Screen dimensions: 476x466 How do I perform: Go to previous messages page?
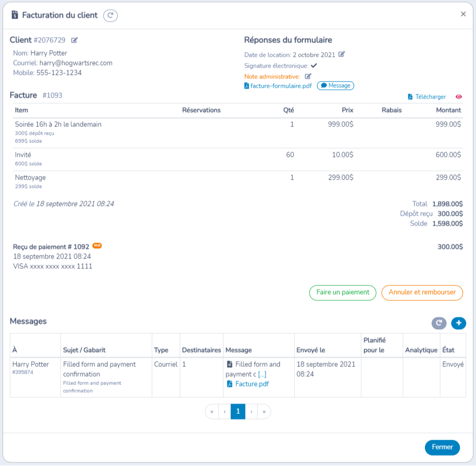(x=225, y=412)
